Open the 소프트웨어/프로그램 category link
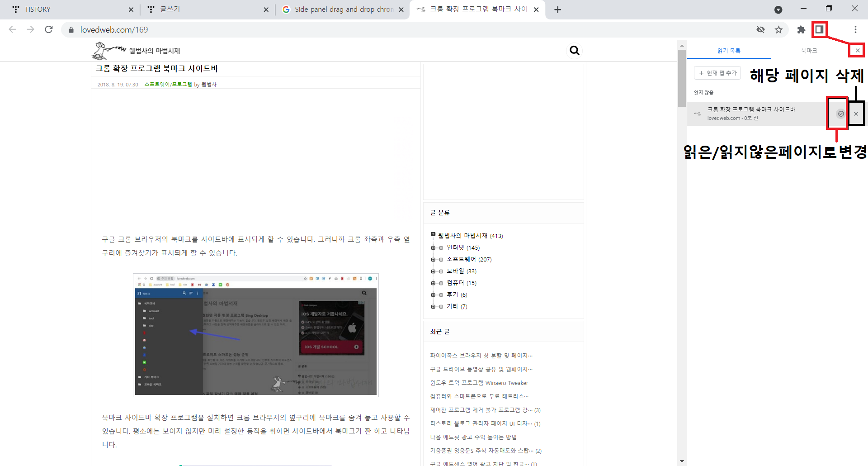Image resolution: width=868 pixels, height=466 pixels. (x=168, y=85)
